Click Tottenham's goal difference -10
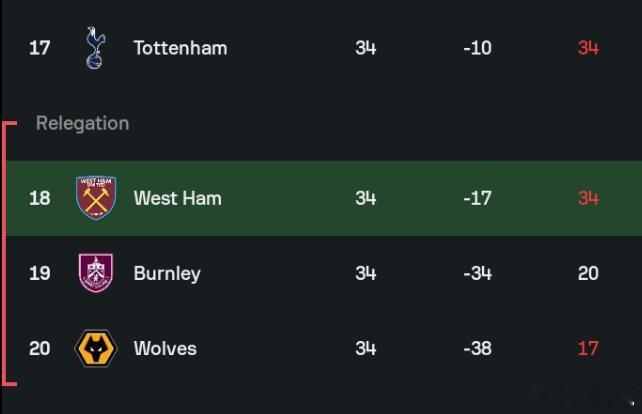 point(477,48)
